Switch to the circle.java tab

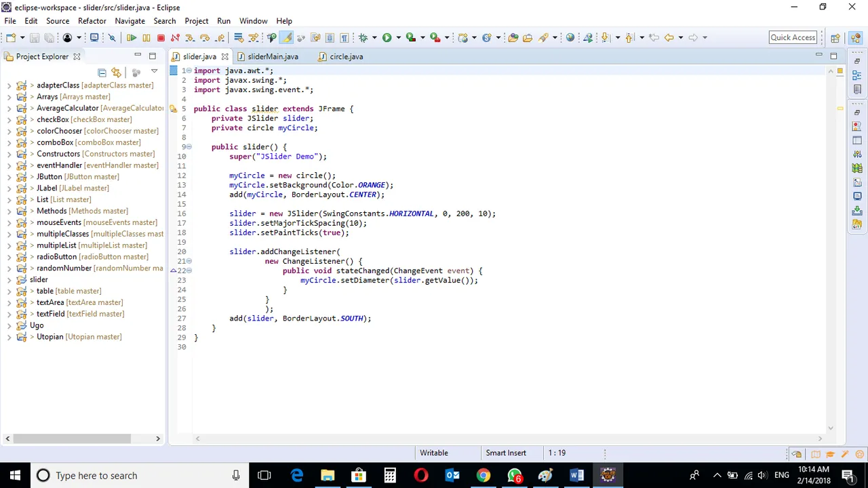pos(346,57)
